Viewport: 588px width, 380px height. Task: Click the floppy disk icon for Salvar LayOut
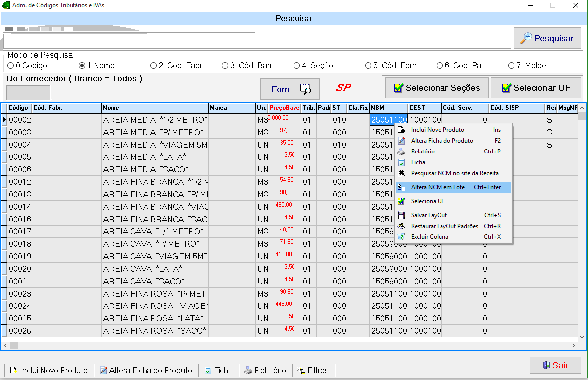(401, 215)
